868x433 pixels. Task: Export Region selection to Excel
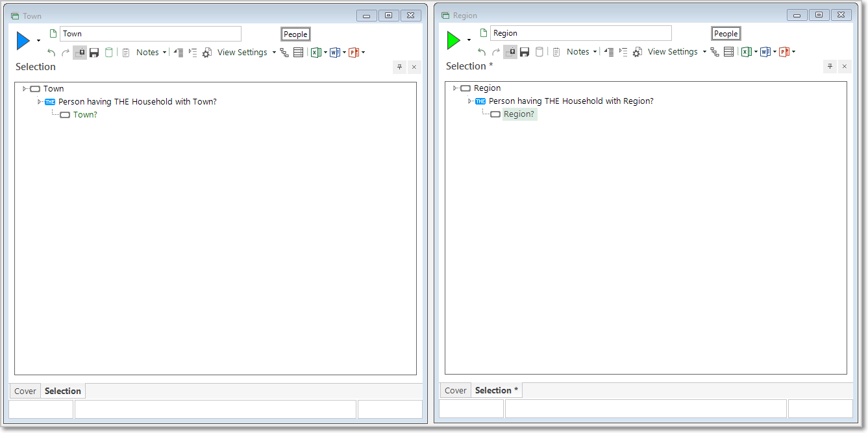[x=747, y=52]
